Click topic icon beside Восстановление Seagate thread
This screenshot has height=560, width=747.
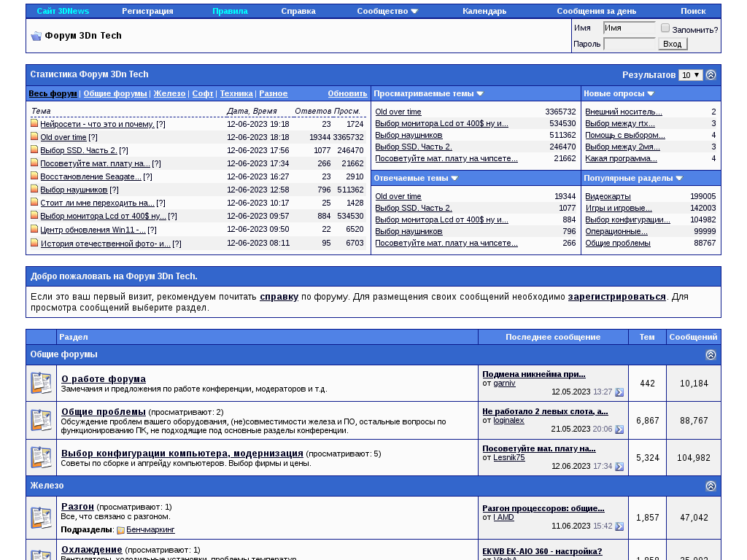click(x=34, y=176)
